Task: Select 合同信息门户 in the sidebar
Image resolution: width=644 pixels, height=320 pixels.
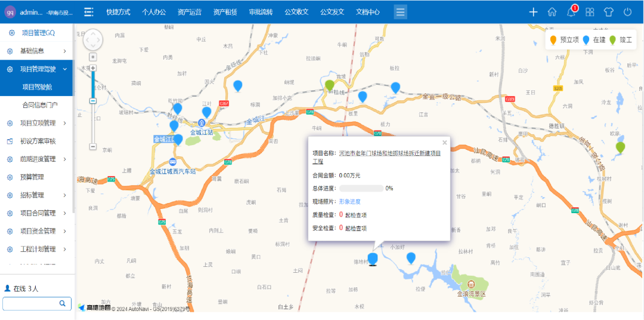Action: tap(40, 105)
